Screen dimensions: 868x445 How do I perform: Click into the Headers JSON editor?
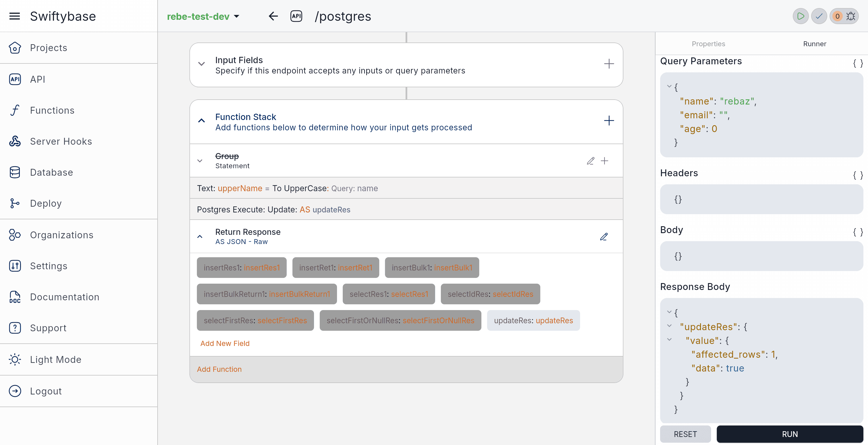(x=762, y=199)
